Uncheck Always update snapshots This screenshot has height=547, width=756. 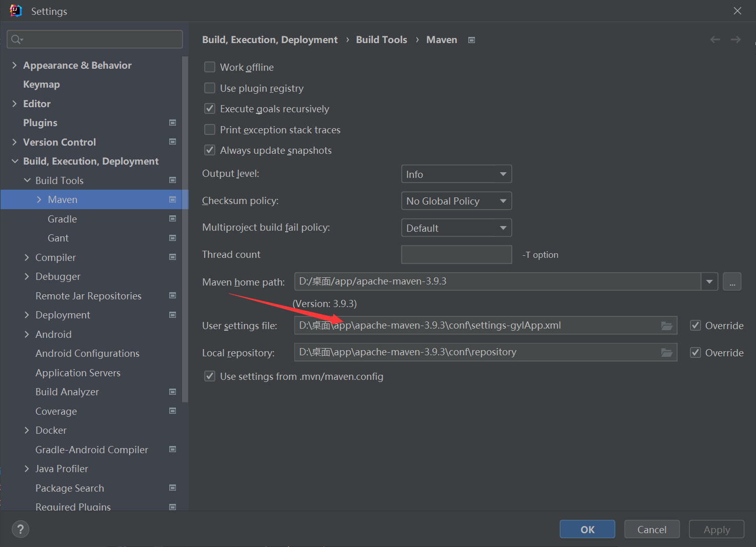coord(210,150)
